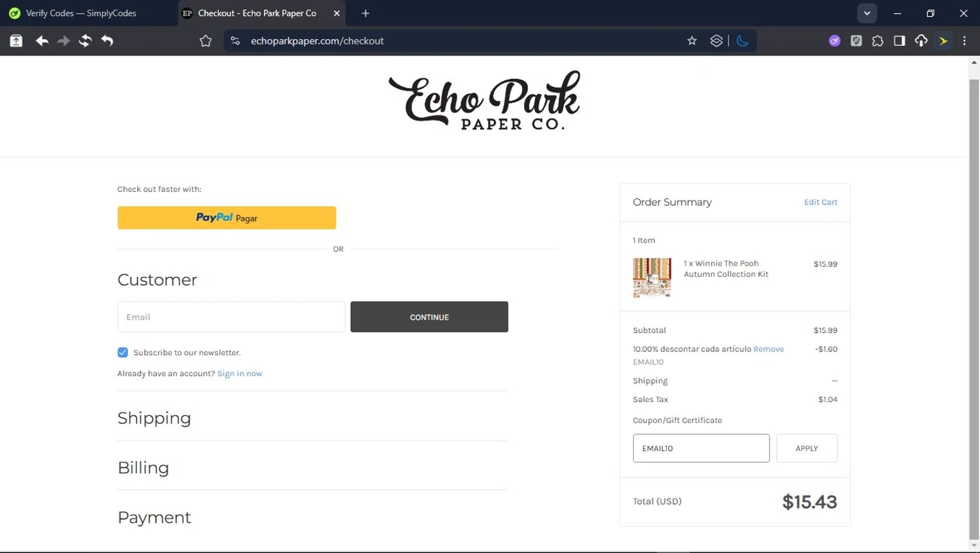The width and height of the screenshot is (980, 553).
Task: Open the Extensions puzzle piece menu
Action: click(x=878, y=41)
